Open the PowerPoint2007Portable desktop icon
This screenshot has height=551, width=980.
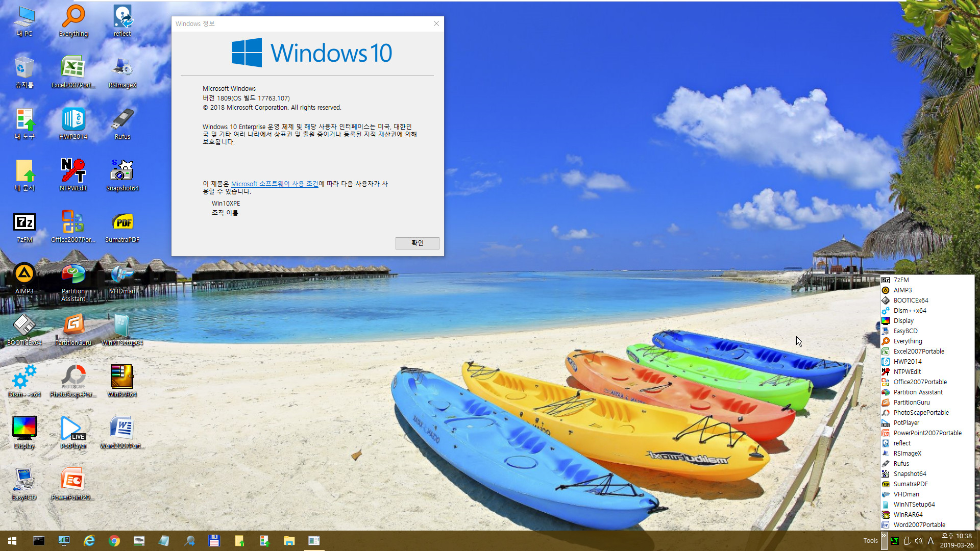[x=73, y=485]
